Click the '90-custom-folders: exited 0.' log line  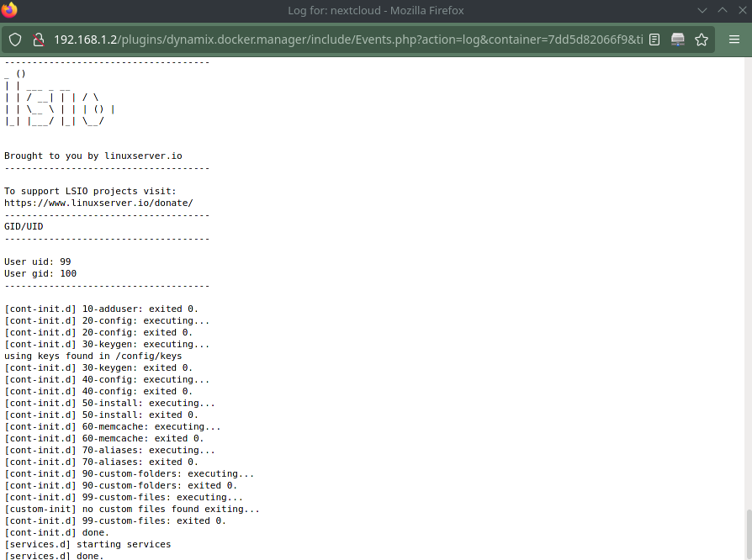pyautogui.click(x=121, y=485)
